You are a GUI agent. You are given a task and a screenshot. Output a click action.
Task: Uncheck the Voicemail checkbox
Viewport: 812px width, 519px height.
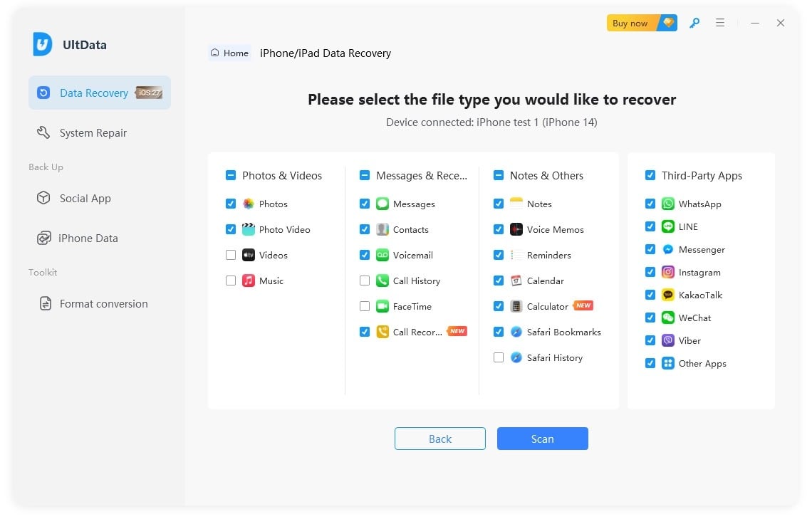click(x=365, y=255)
